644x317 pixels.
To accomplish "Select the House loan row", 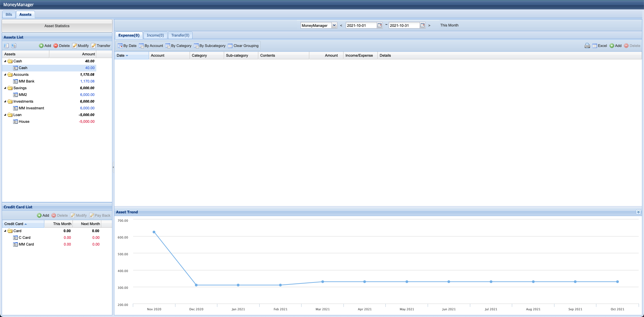I will (x=49, y=121).
